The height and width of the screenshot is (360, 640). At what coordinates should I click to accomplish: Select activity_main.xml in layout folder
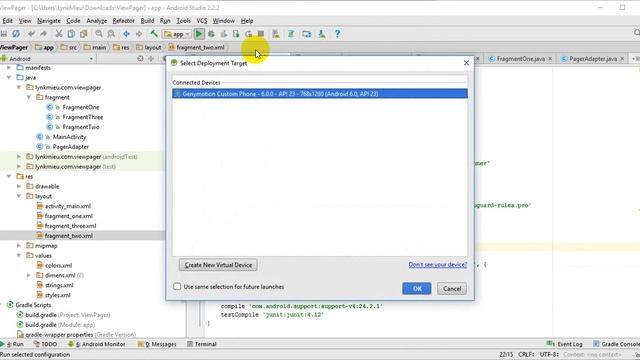click(x=68, y=206)
